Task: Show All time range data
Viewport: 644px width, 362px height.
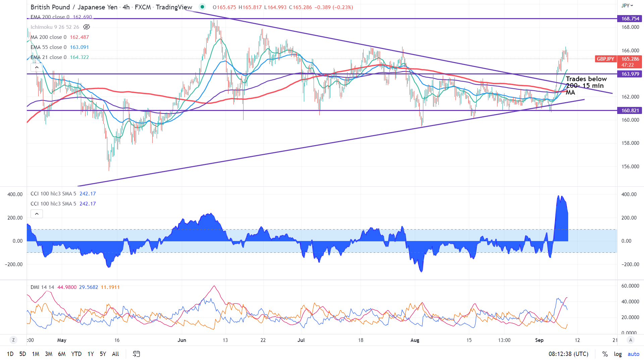Action: [115, 354]
